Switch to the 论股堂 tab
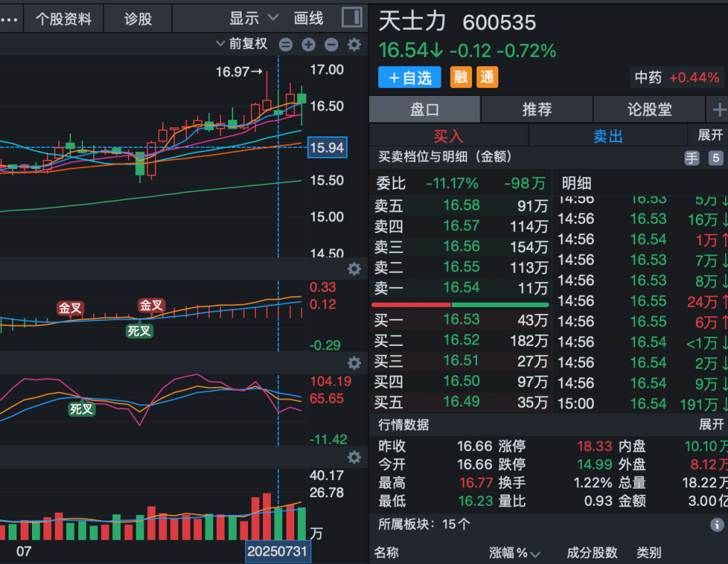The width and height of the screenshot is (728, 564). pyautogui.click(x=650, y=109)
